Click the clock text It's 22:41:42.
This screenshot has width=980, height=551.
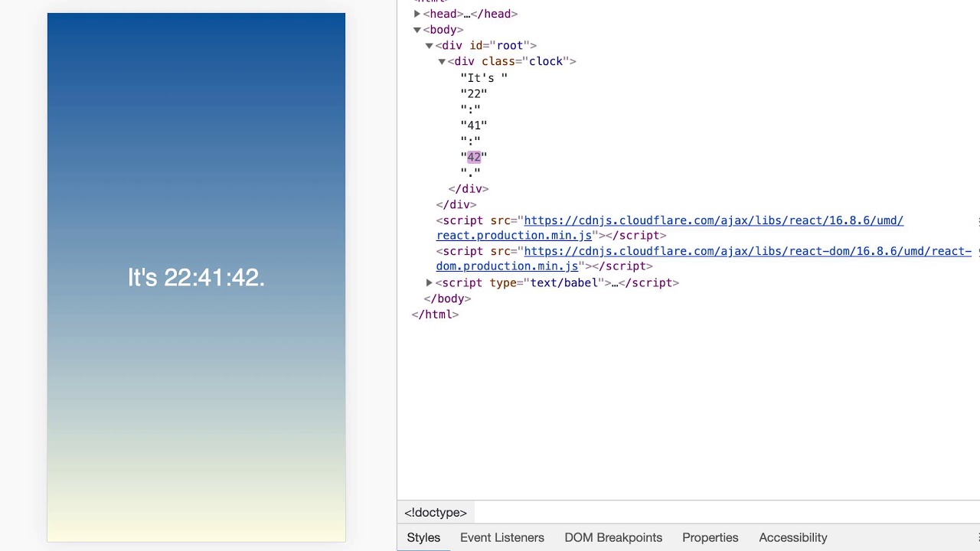tap(196, 277)
